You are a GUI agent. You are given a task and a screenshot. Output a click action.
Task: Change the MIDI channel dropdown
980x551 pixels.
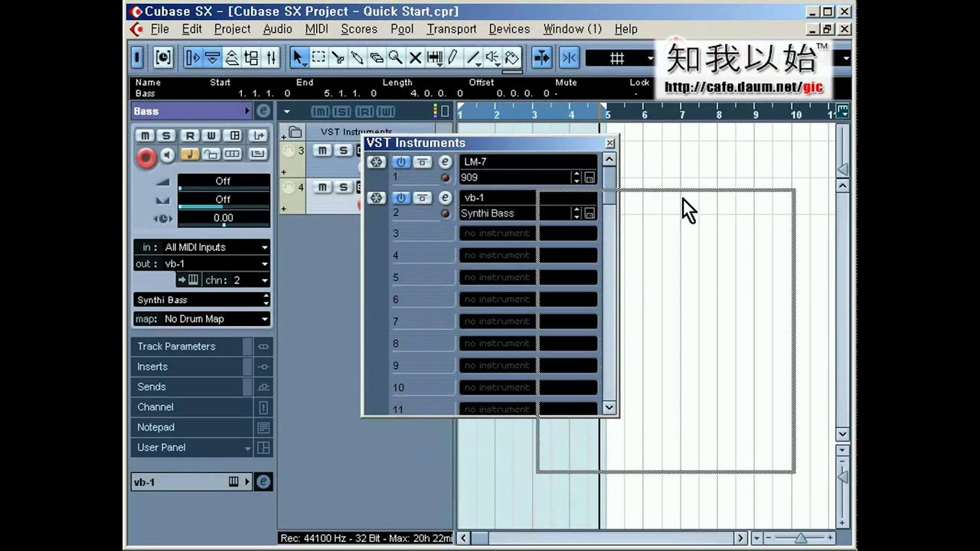click(236, 280)
